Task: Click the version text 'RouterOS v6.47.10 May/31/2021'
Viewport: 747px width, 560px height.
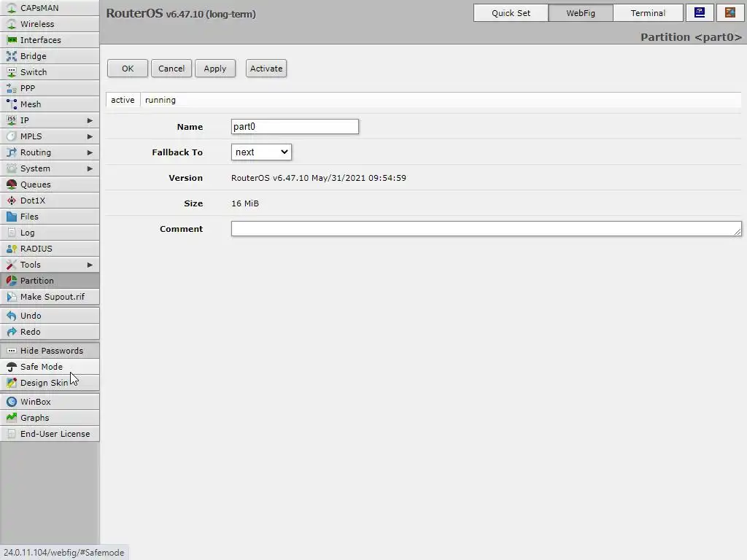Action: point(298,178)
